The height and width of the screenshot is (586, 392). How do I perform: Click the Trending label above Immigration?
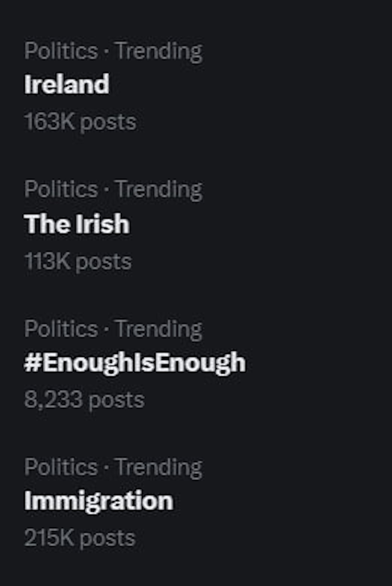click(x=159, y=468)
